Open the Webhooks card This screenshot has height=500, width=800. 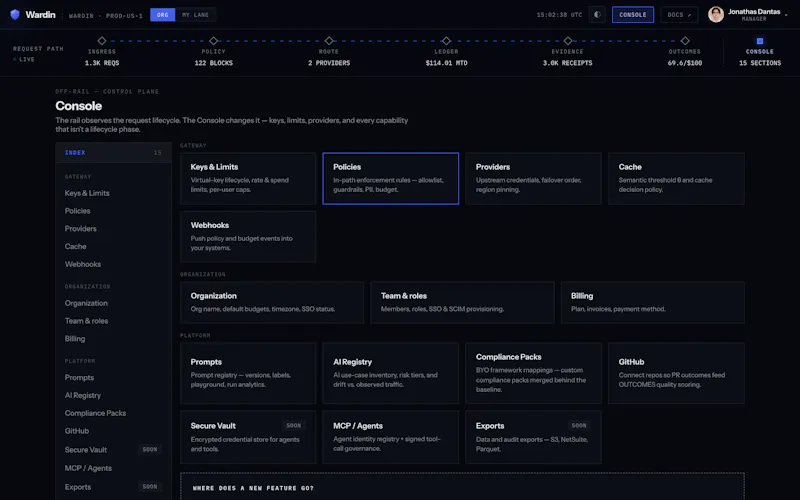[x=248, y=237]
